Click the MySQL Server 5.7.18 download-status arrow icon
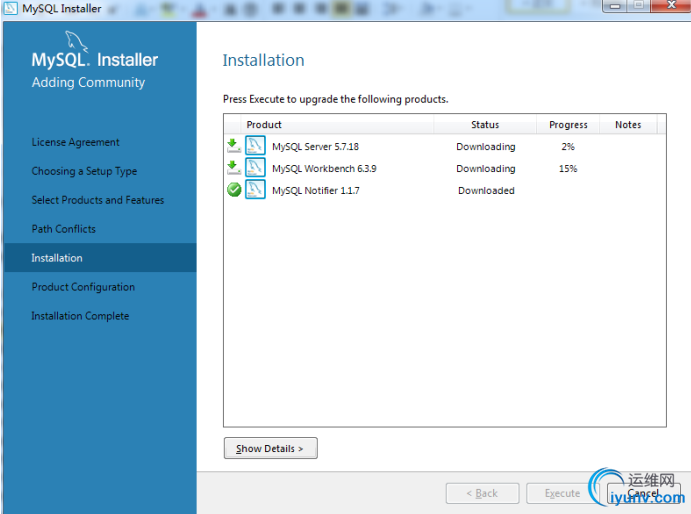 234,145
